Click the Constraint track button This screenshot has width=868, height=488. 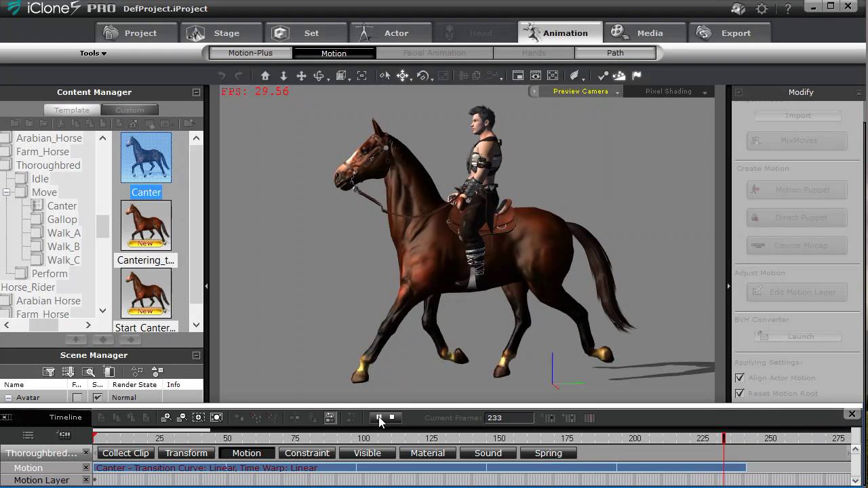[x=307, y=453]
